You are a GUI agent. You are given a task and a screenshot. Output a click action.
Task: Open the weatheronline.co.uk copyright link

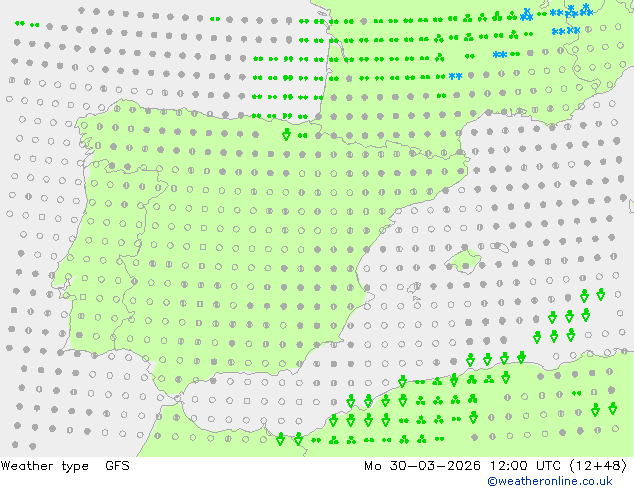550,481
